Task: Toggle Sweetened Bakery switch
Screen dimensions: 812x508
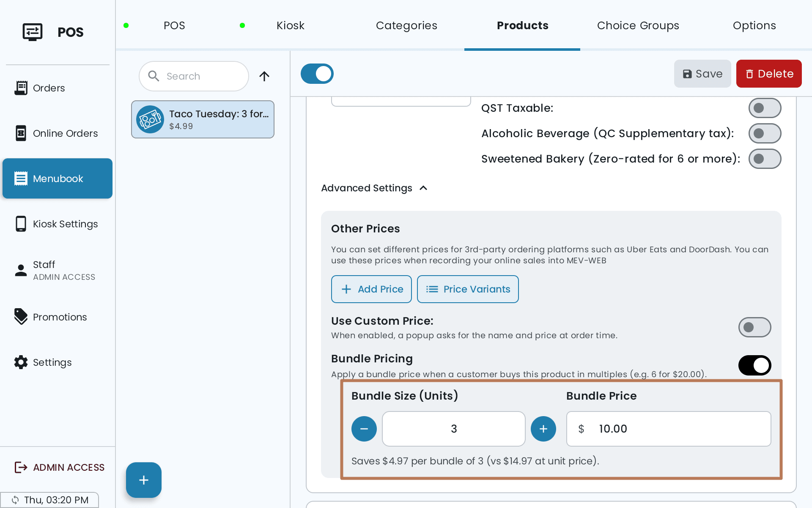Action: point(765,159)
